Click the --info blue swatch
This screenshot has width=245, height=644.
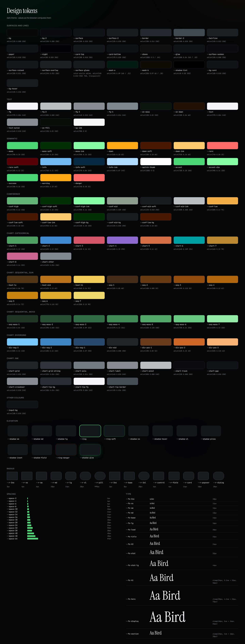coord(56,161)
